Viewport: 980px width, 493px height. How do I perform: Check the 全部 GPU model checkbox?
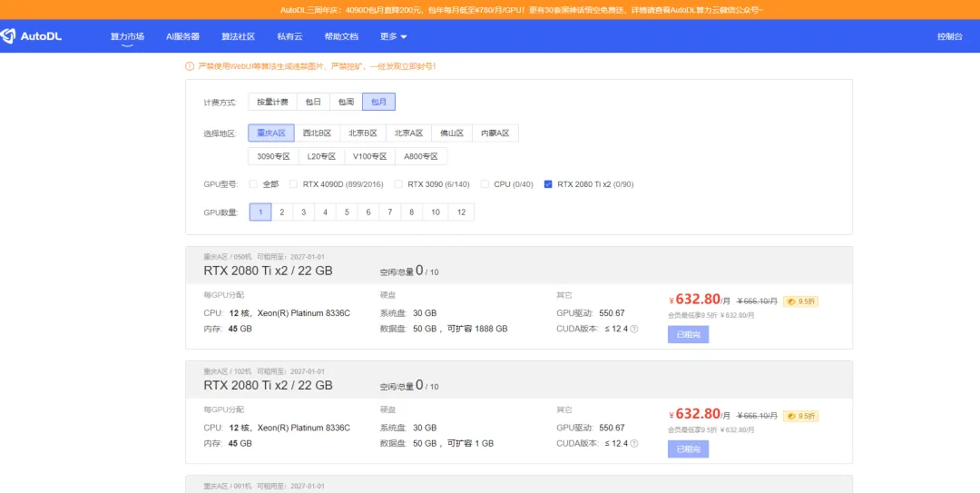[253, 184]
